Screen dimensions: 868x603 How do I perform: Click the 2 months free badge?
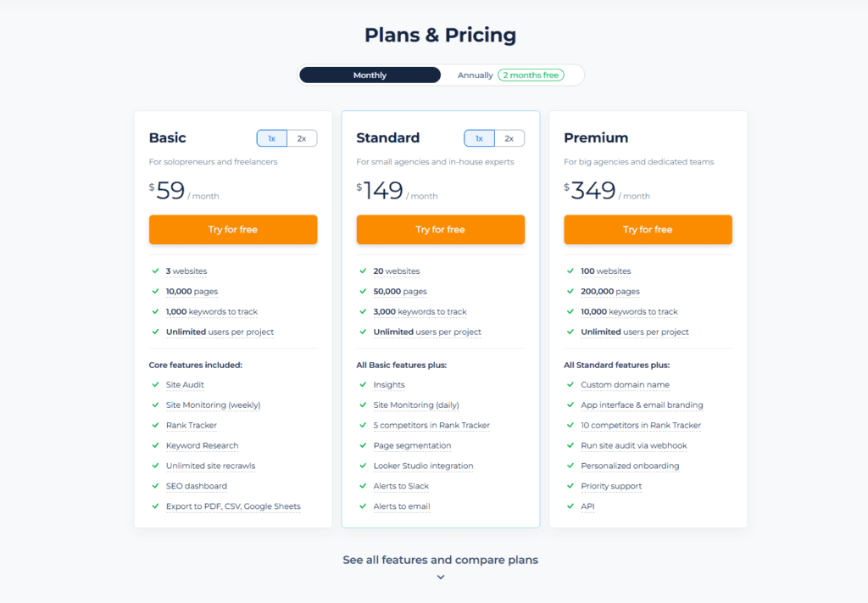click(531, 75)
